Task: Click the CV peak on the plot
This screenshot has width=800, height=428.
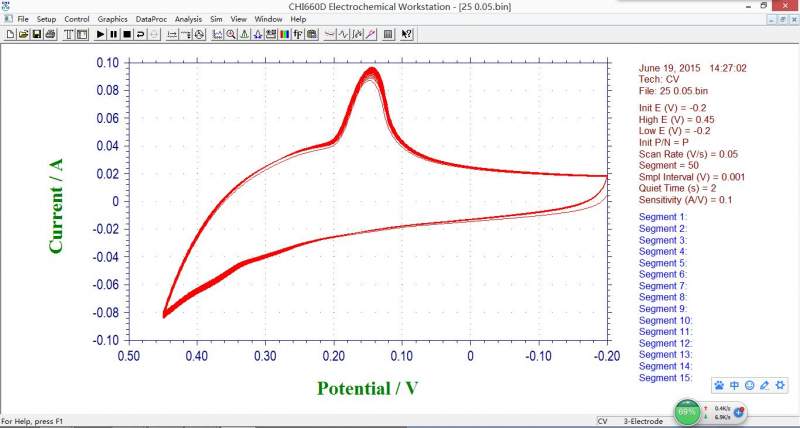Action: pyautogui.click(x=372, y=70)
